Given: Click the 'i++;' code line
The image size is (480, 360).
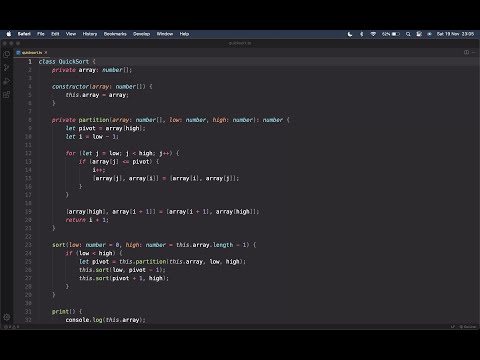Looking at the screenshot, I should (99, 170).
